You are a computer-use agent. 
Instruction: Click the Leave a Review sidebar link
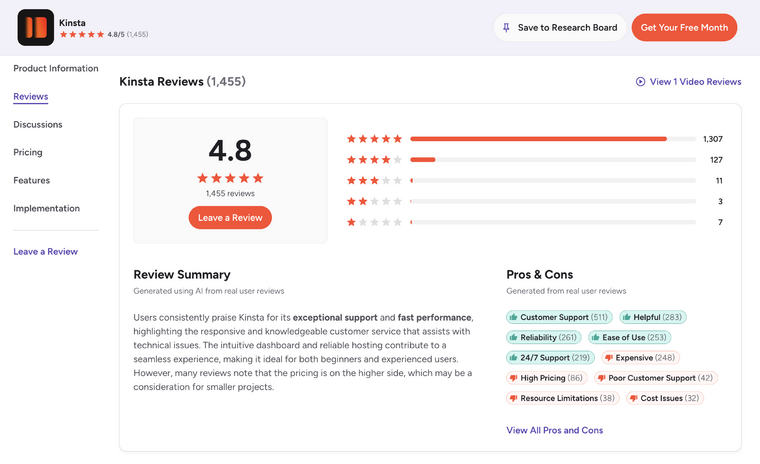click(46, 252)
